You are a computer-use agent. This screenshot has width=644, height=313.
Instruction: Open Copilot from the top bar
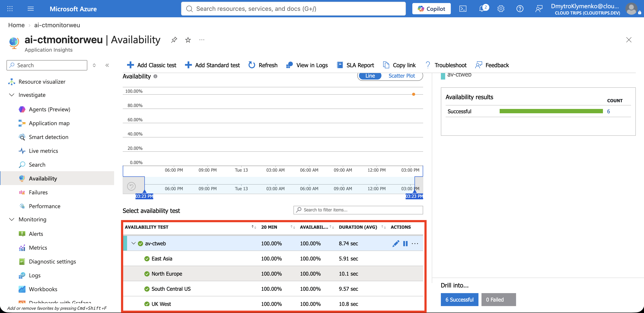pos(431,9)
